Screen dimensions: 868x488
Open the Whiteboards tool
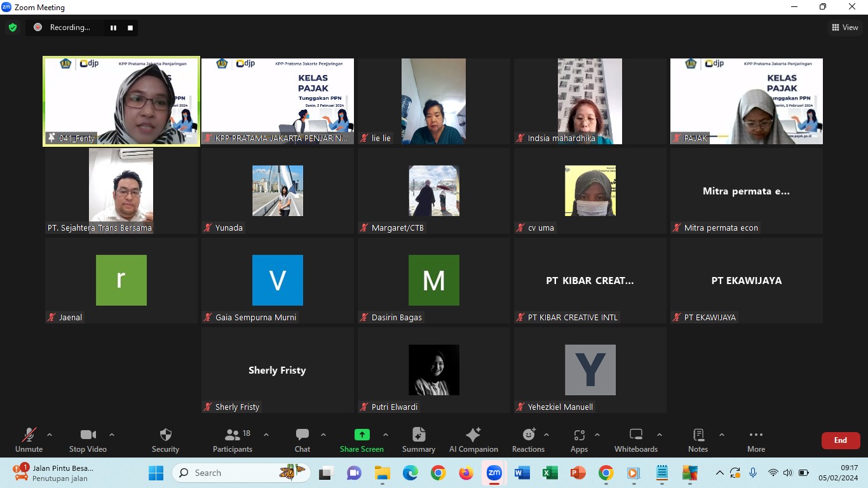(x=635, y=440)
